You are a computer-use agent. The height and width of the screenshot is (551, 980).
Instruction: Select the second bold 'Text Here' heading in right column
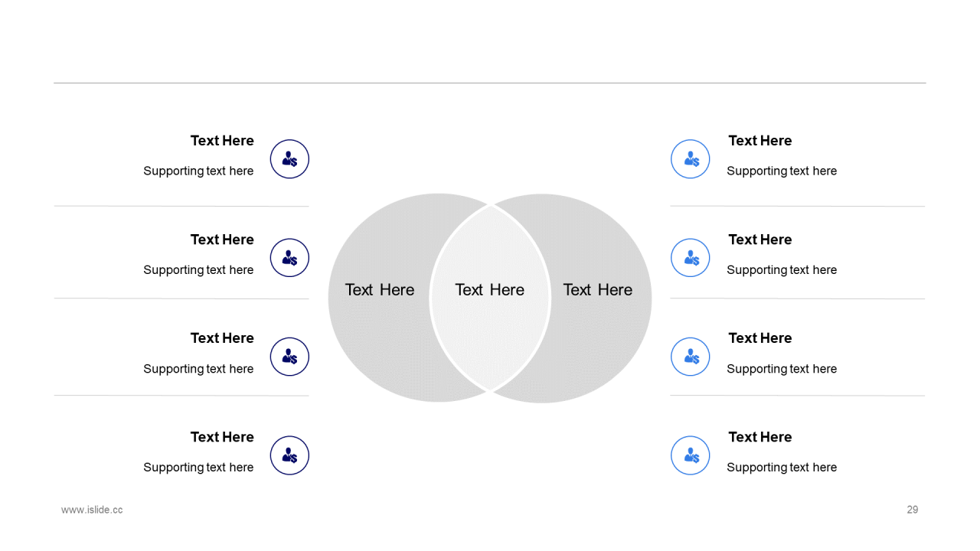760,240
